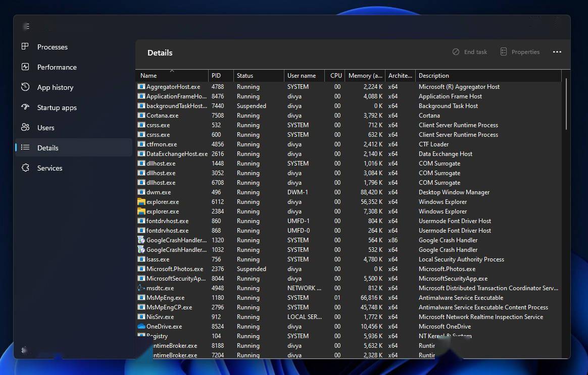This screenshot has width=588, height=375.
Task: Open the Startup apps section
Action: tap(57, 107)
